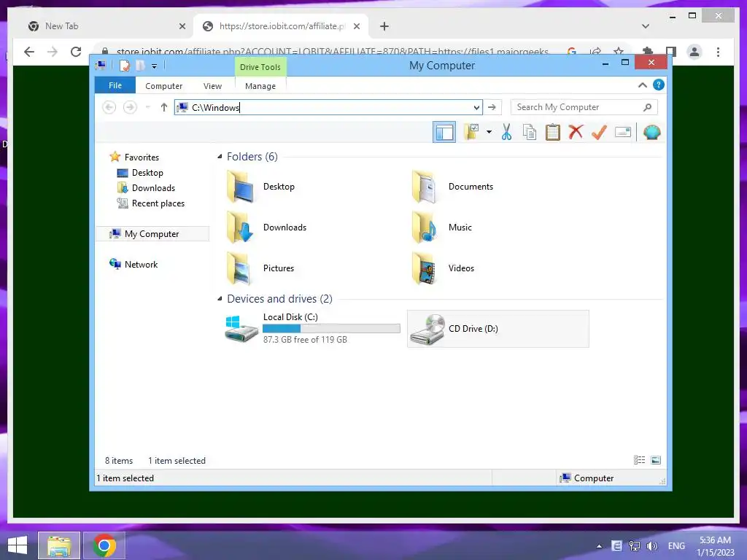
Task: Click the folder options toolbar icon
Action: coord(472,132)
